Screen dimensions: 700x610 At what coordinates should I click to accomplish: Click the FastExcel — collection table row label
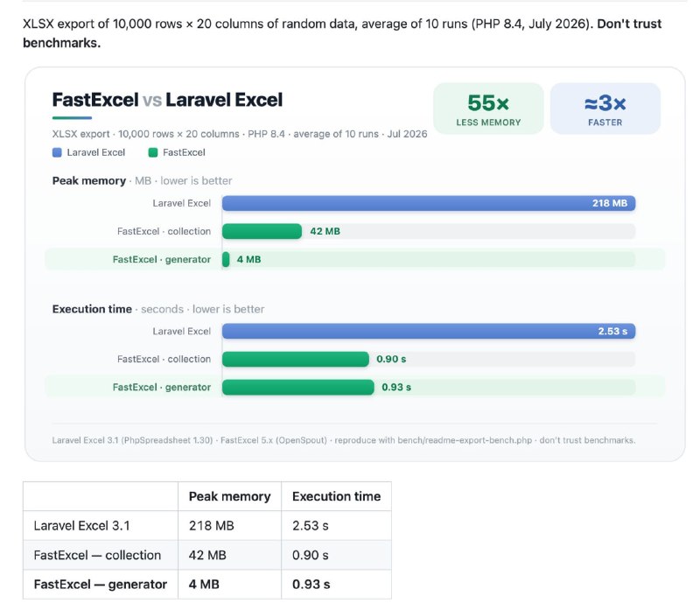pos(97,555)
